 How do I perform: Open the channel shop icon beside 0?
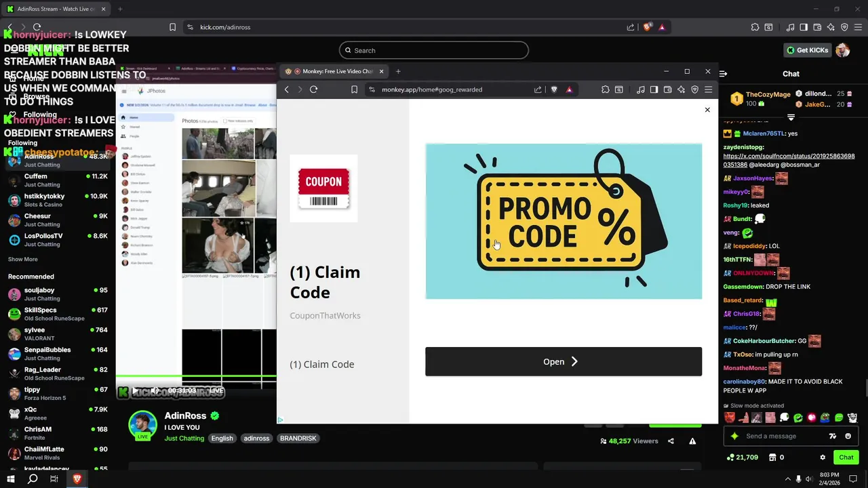[772, 457]
